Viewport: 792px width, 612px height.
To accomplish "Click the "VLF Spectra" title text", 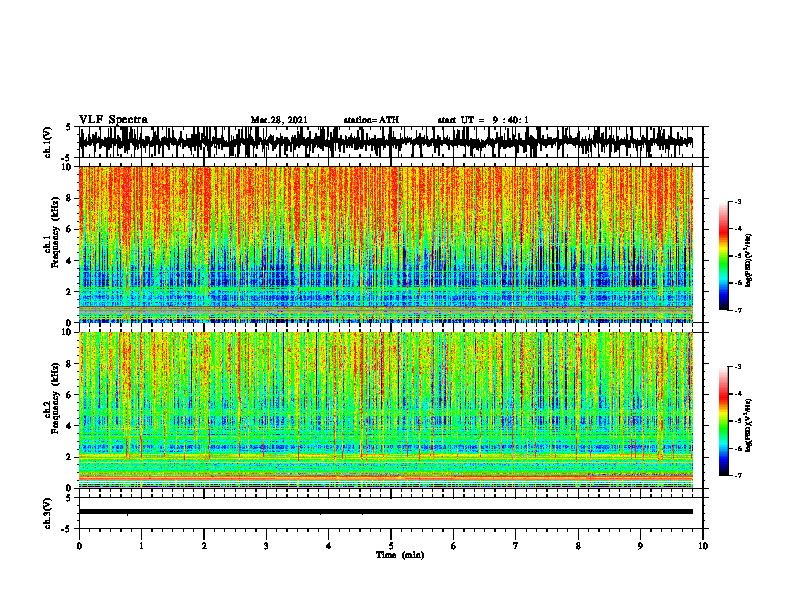I will 113,120.
